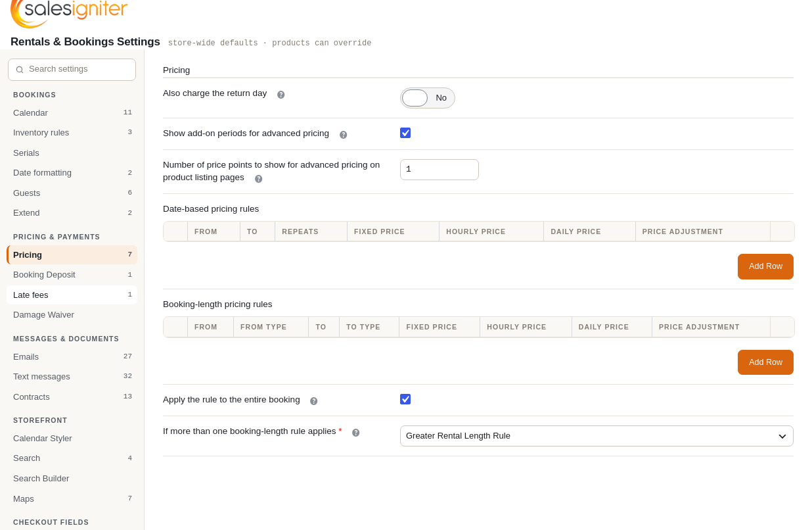Add row to Booking-length pricing rules

pos(765,362)
